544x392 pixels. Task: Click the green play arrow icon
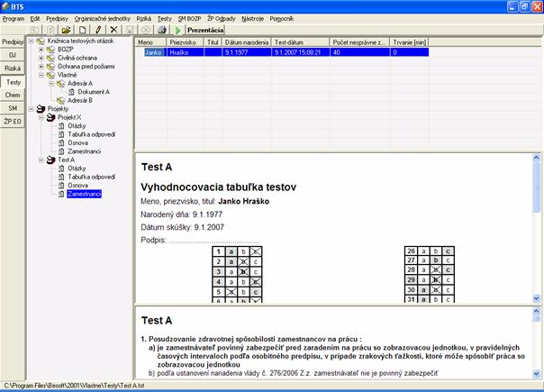(x=177, y=31)
